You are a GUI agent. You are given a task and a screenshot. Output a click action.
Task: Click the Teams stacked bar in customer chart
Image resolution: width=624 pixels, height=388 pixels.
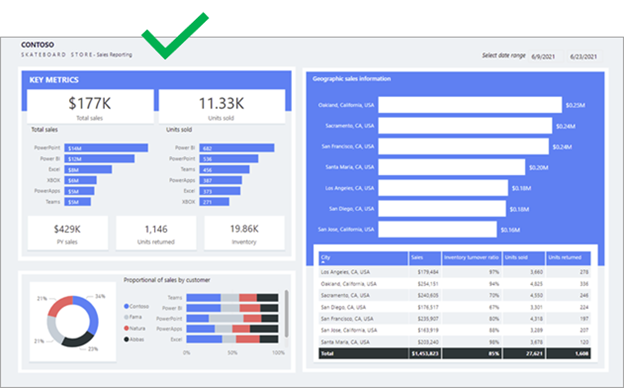pos(232,298)
